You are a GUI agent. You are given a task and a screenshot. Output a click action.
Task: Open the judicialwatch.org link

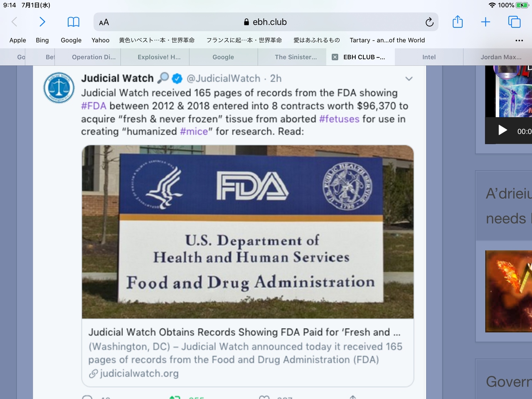pyautogui.click(x=139, y=374)
